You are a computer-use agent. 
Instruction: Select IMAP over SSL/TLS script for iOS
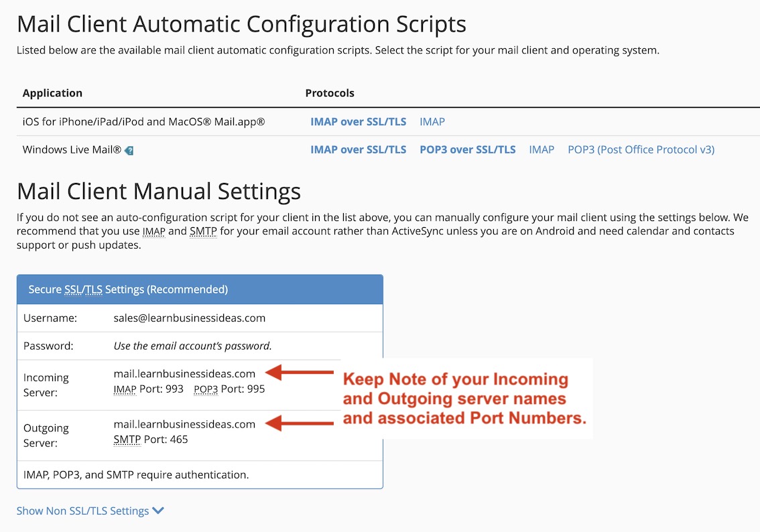(x=358, y=121)
